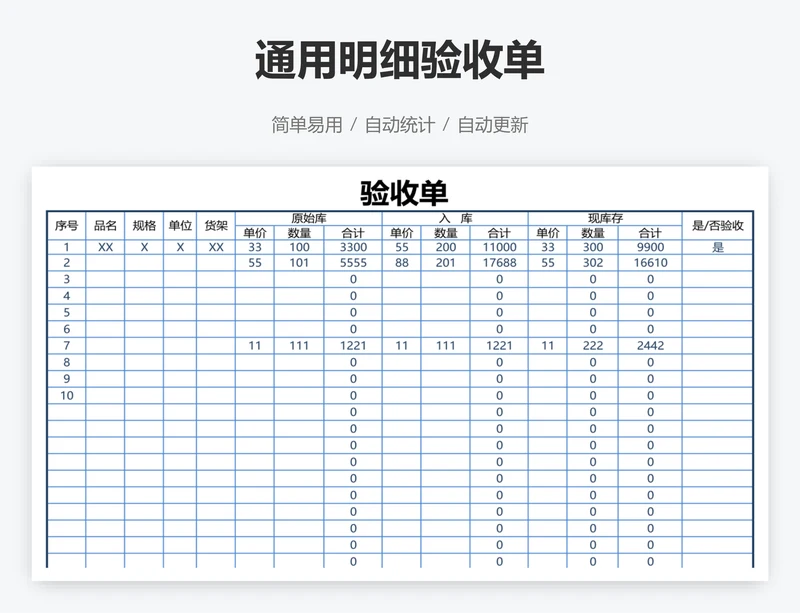This screenshot has width=800, height=613.
Task: Click the 1221 cell under 原始库
Action: tap(353, 346)
